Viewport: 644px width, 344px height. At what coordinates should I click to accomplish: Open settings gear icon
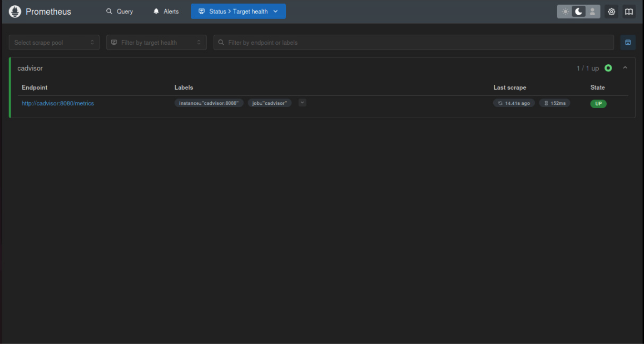click(x=612, y=11)
